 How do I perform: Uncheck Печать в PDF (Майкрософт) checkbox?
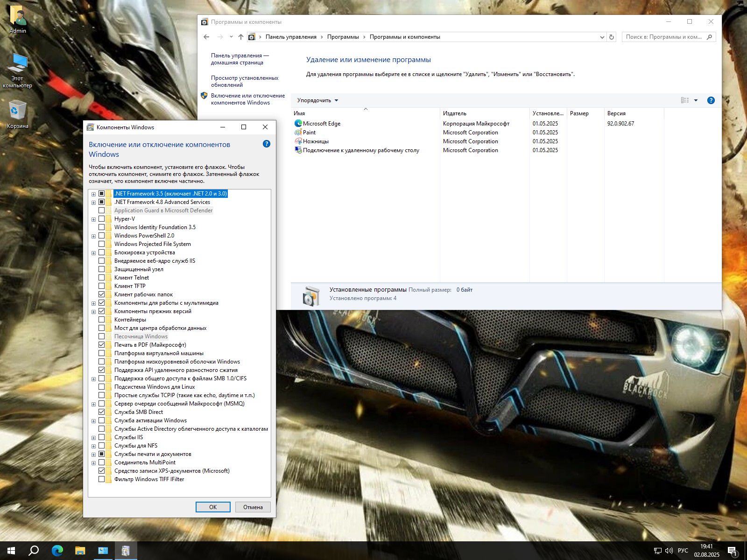101,345
